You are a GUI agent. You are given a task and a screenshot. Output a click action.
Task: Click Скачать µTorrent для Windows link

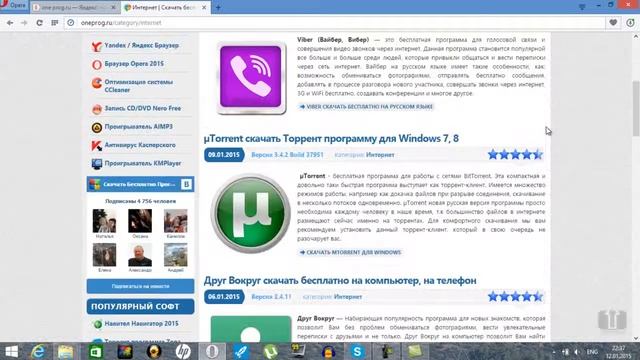click(x=351, y=252)
